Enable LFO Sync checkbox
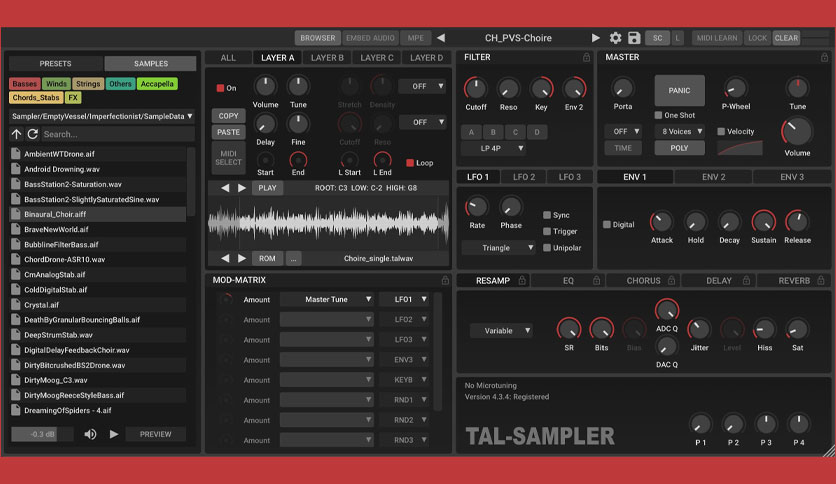 point(546,215)
